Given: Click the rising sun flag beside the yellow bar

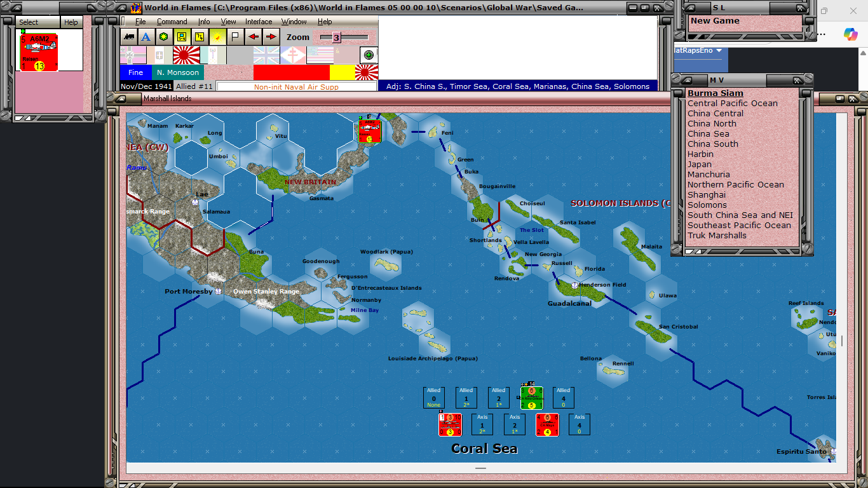Looking at the screenshot, I should pyautogui.click(x=367, y=72).
